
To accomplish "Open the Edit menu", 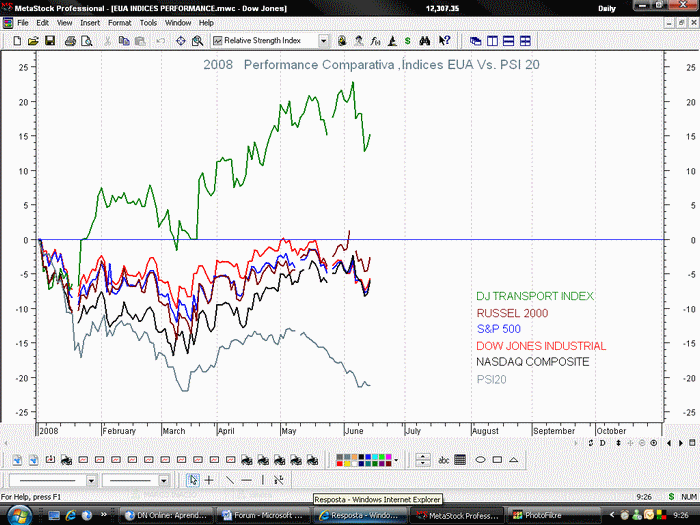I will [x=42, y=23].
